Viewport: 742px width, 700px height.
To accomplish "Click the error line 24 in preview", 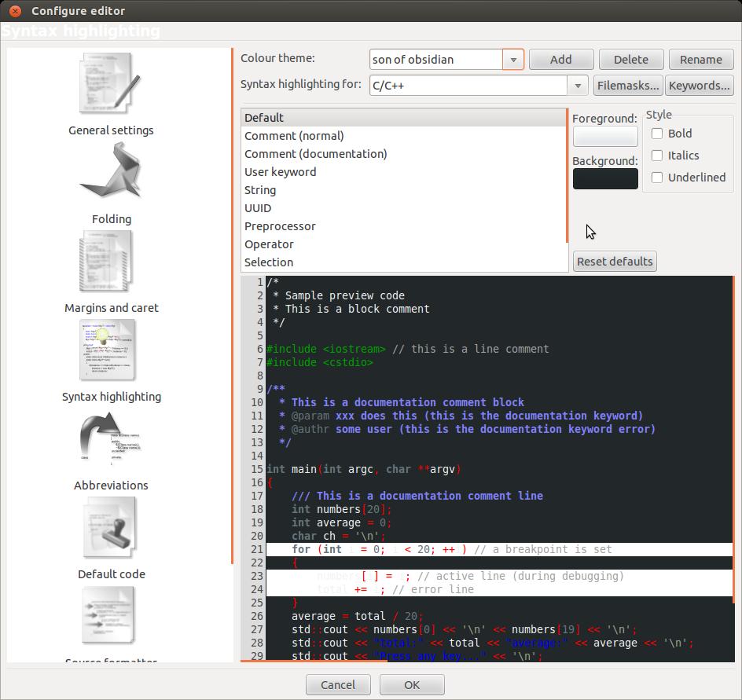I will pyautogui.click(x=499, y=589).
